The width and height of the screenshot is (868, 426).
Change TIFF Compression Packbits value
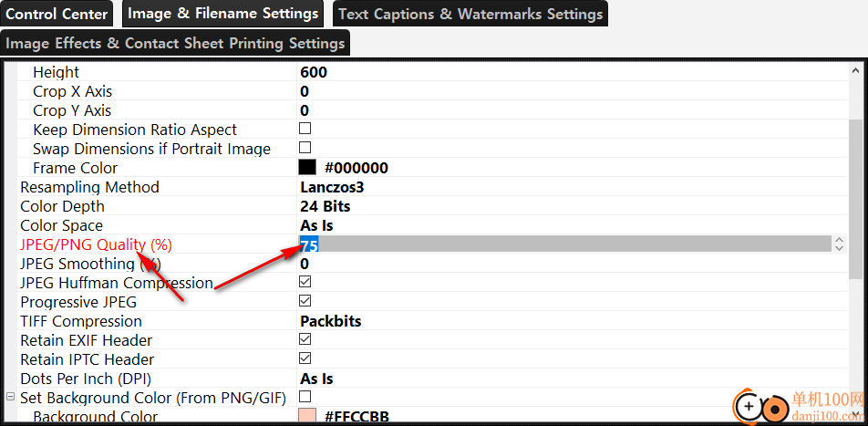pyautogui.click(x=330, y=321)
